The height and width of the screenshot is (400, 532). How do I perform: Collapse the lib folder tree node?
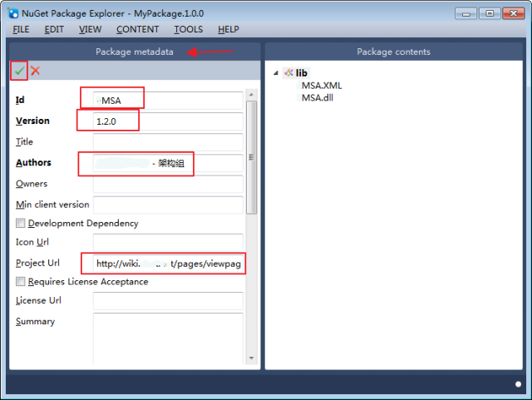(276, 72)
